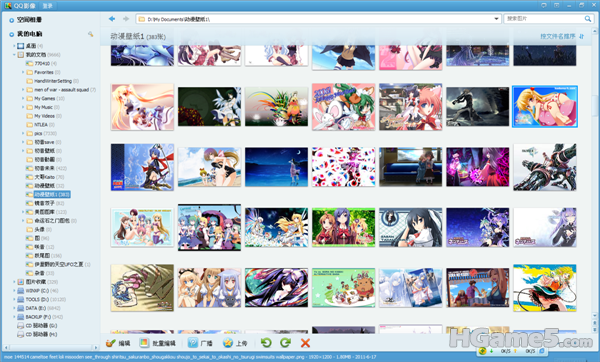This screenshot has height=362, width=600.
Task: Expand the 图片收藏 node
Action: 14,282
